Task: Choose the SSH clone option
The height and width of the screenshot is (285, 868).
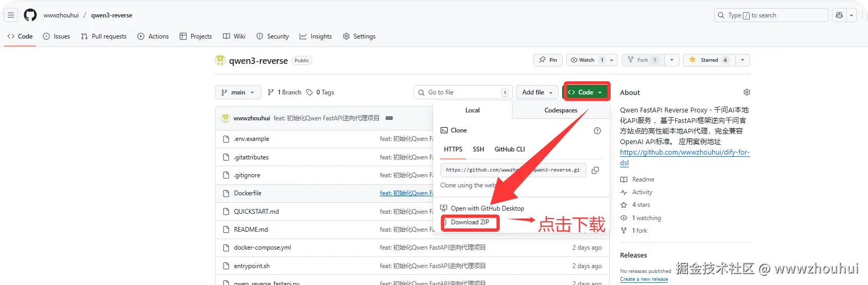Action: [479, 150]
